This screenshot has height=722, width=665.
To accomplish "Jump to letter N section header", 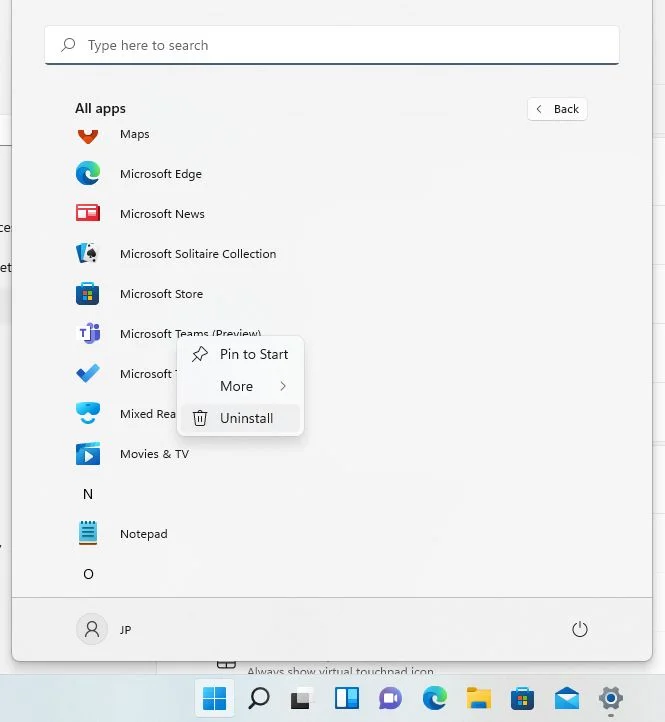I will (x=88, y=494).
